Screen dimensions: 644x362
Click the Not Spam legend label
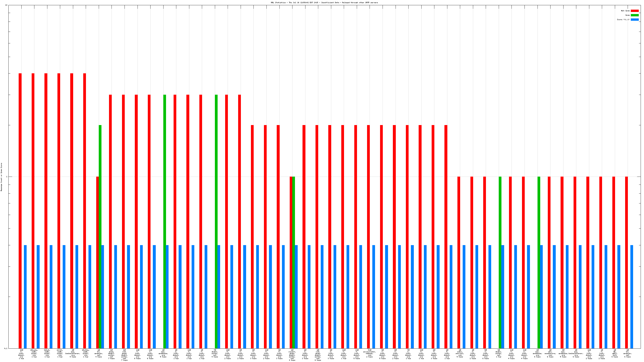coord(625,11)
